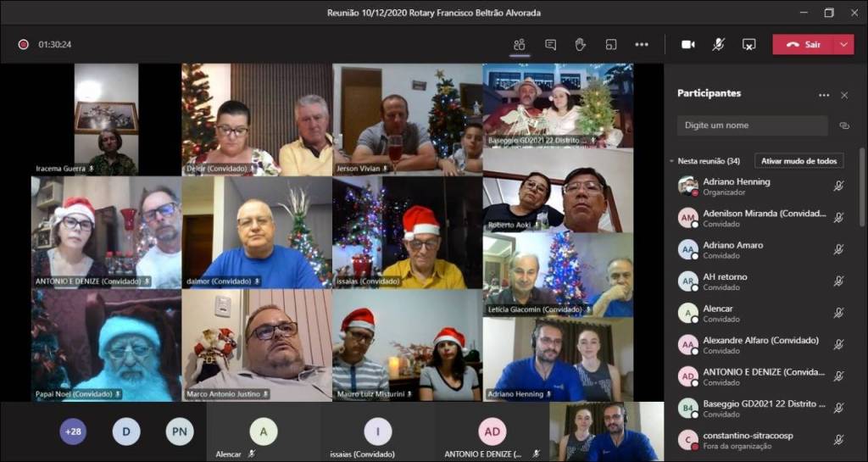
Task: Raise your hand in the meeting
Action: click(x=581, y=44)
